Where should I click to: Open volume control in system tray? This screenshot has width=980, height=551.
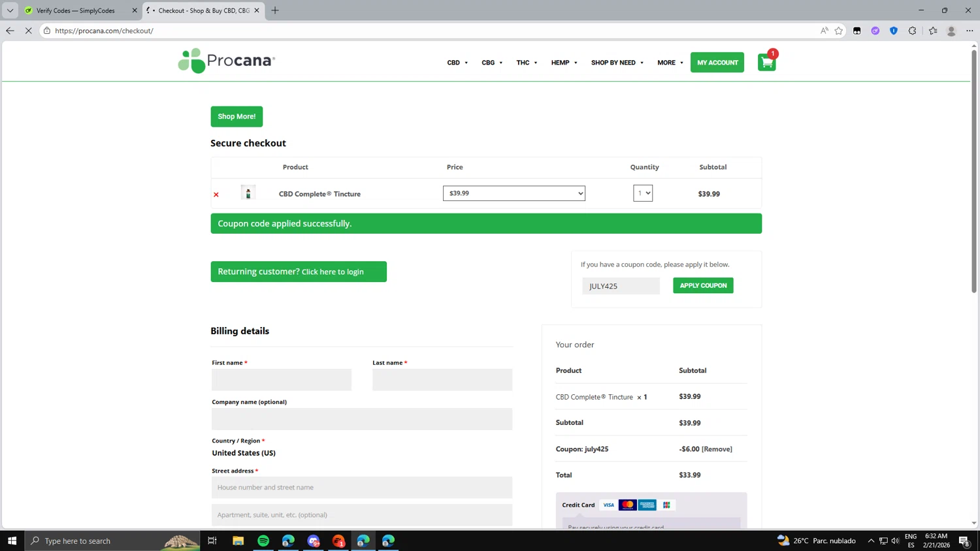[895, 541]
